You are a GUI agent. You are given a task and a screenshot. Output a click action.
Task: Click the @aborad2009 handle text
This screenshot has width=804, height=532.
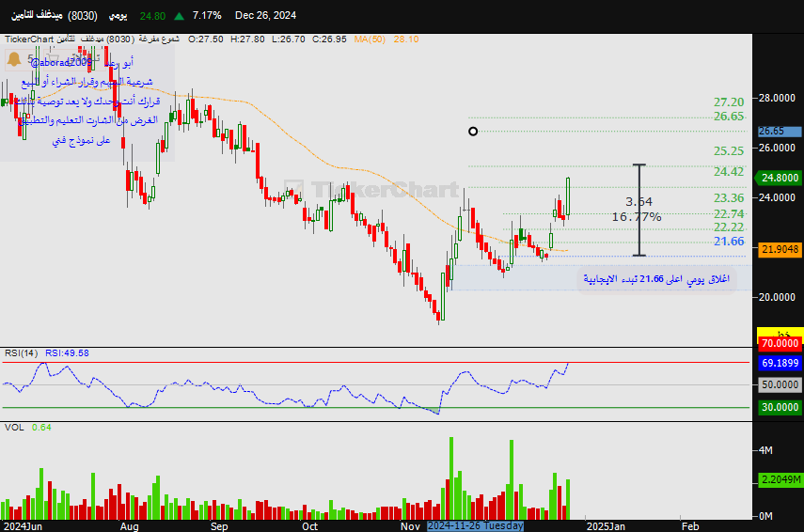[x=60, y=63]
